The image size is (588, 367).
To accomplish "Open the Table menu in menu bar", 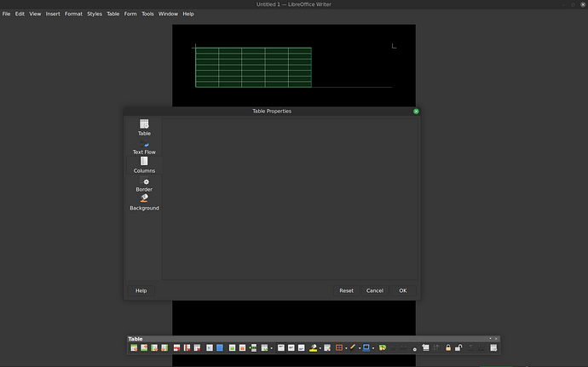I will (x=112, y=14).
